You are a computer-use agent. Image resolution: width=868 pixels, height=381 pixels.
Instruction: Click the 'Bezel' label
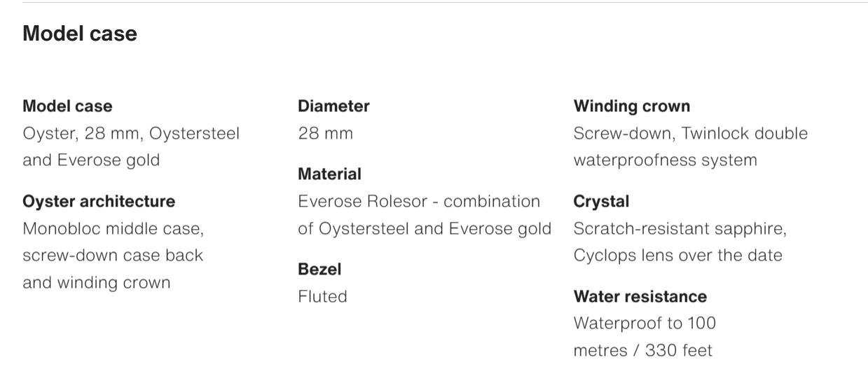click(x=319, y=270)
